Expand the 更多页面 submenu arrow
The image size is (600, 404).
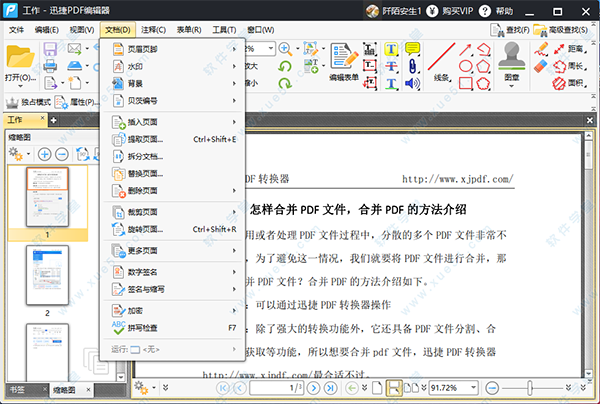pyautogui.click(x=235, y=249)
